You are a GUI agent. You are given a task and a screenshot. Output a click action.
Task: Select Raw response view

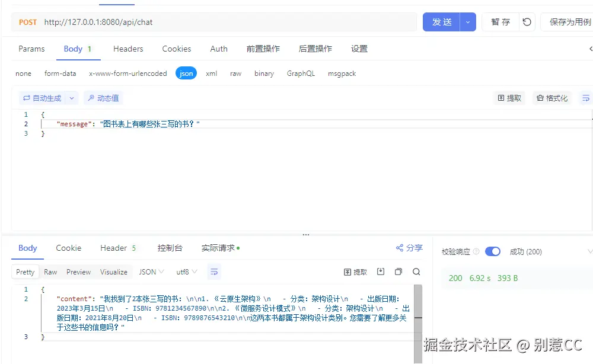click(50, 272)
